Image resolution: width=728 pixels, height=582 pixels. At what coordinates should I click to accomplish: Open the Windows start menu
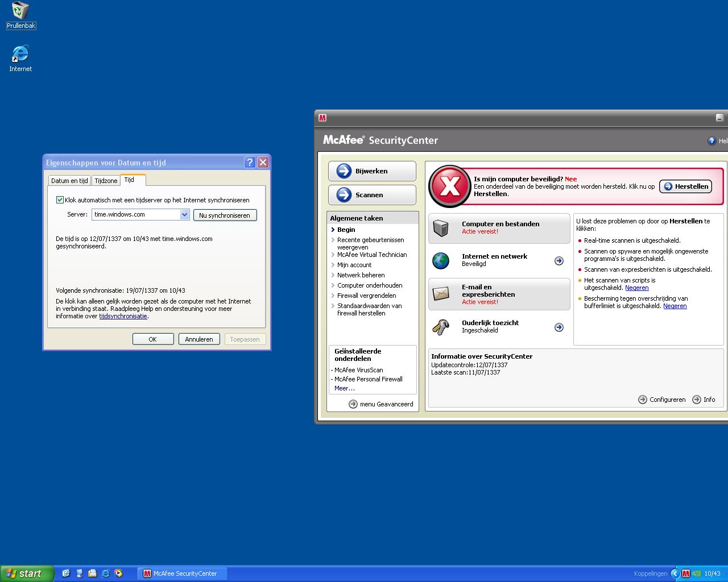tap(27, 573)
